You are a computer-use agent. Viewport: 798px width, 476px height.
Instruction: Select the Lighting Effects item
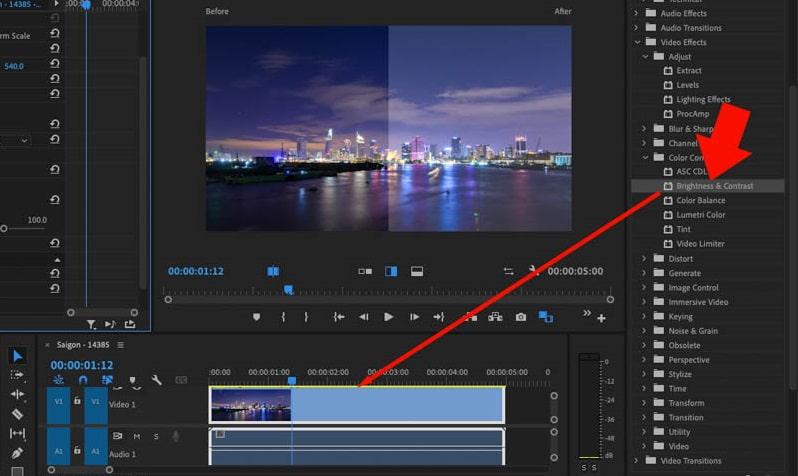point(703,99)
